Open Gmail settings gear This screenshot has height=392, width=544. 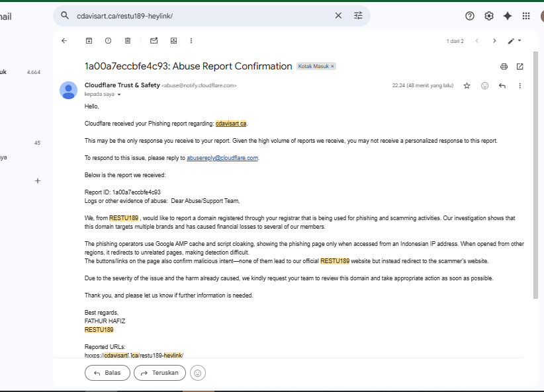pos(489,16)
